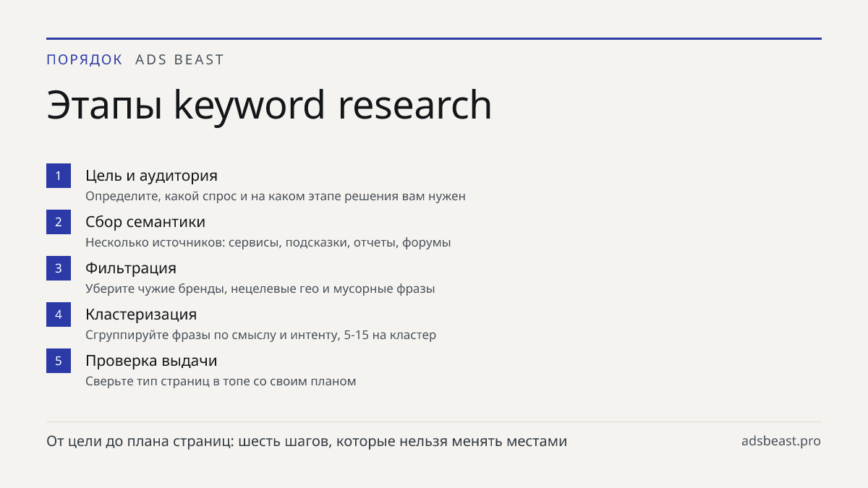The height and width of the screenshot is (488, 868).
Task: Click the text 'Уберите чужие бренды, нецелевые гео'
Action: click(203, 288)
